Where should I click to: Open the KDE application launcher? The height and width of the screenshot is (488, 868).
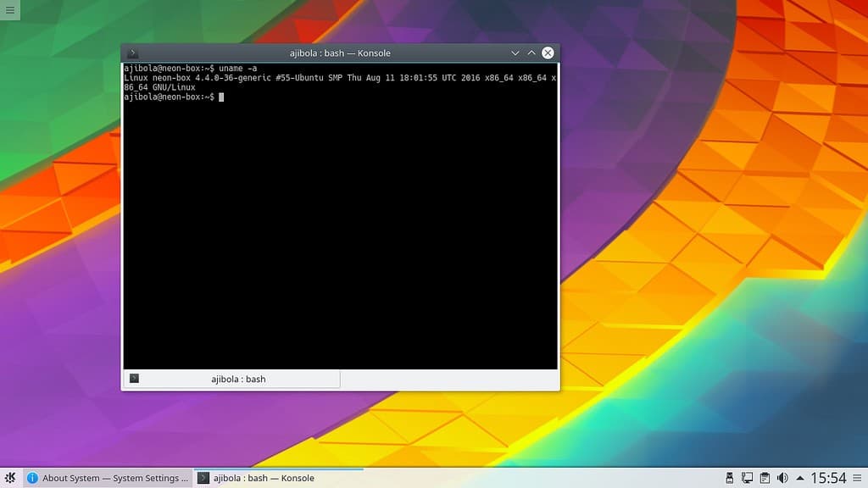pyautogui.click(x=10, y=478)
